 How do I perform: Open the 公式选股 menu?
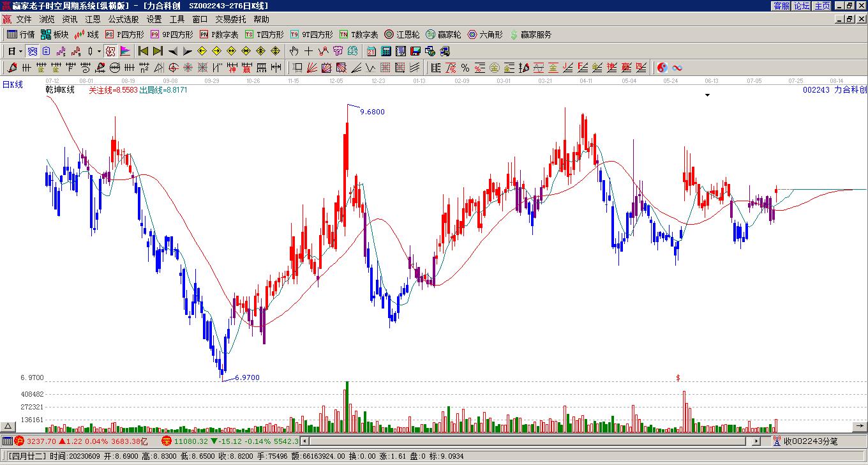coord(123,20)
